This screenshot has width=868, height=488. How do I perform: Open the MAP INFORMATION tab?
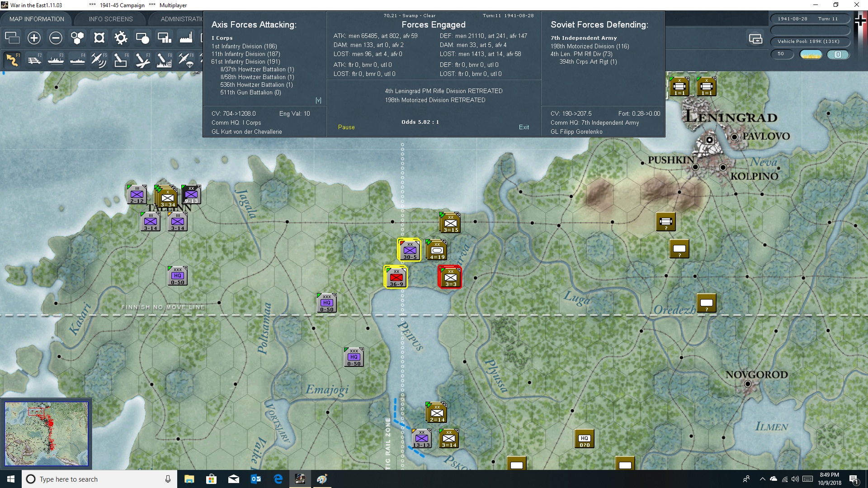point(37,19)
